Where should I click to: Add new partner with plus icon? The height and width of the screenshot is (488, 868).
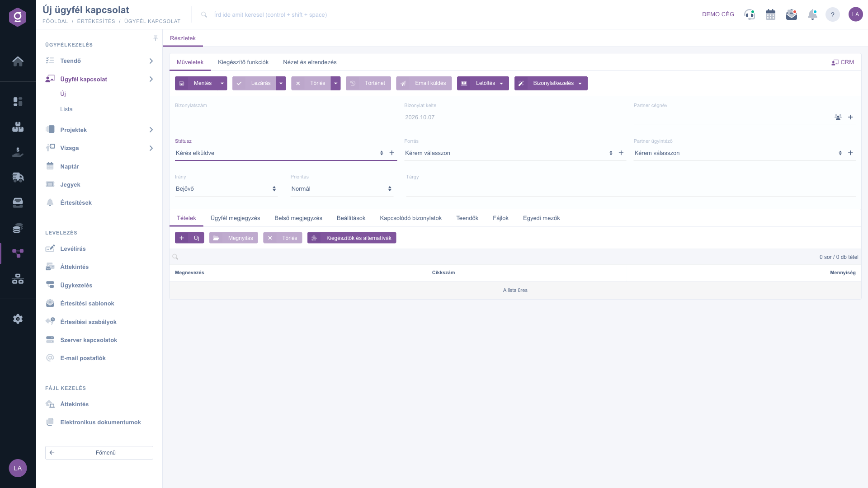[x=850, y=117]
